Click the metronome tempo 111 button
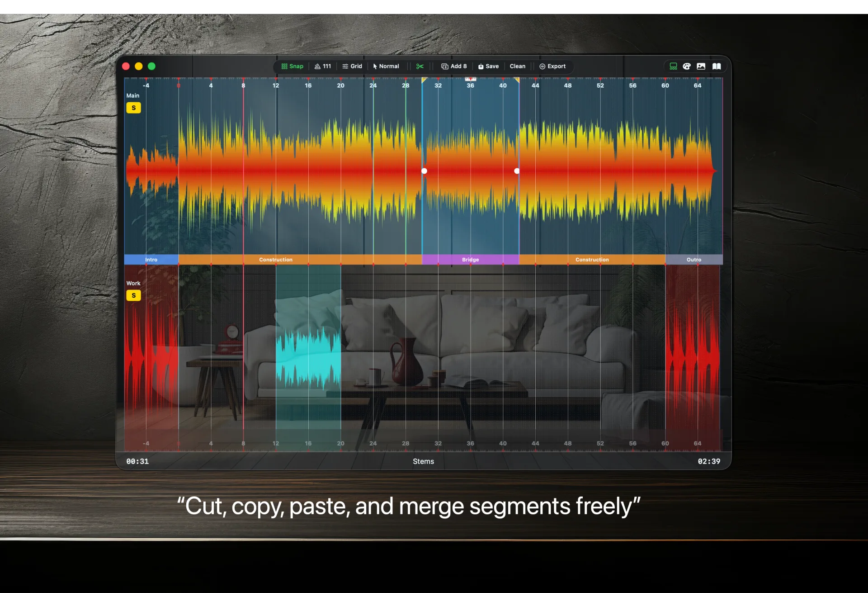This screenshot has width=868, height=593. tap(323, 66)
